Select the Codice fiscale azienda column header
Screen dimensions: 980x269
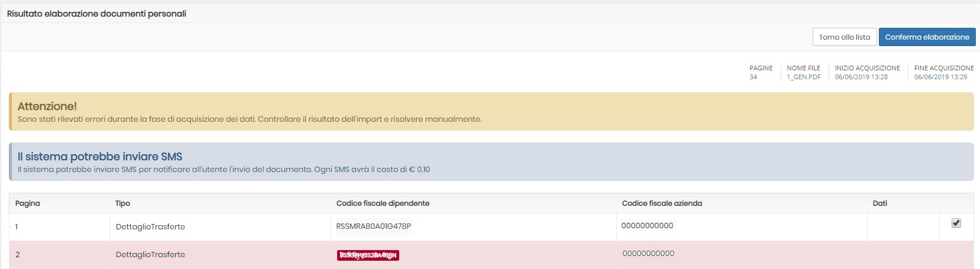[662, 203]
